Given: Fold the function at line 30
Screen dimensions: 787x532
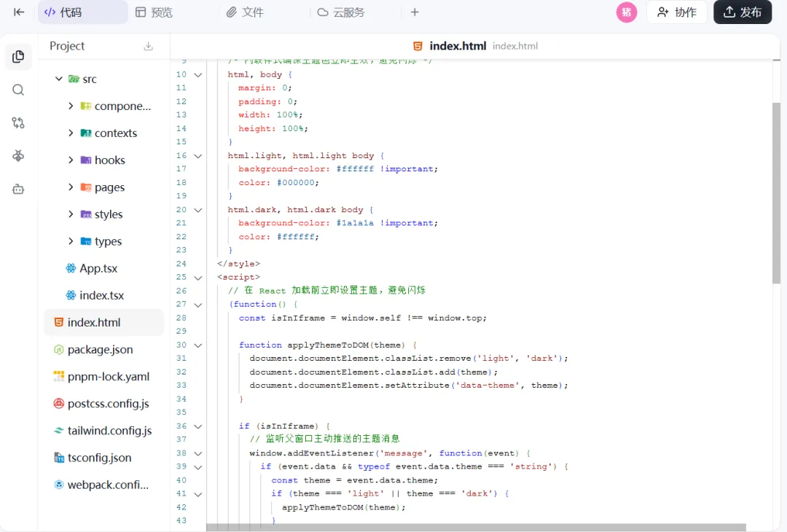Looking at the screenshot, I should [198, 345].
